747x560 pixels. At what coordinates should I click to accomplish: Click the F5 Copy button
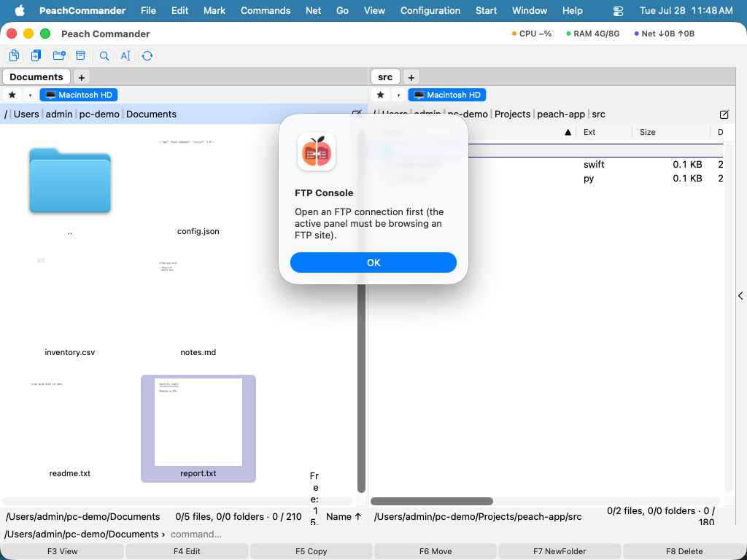(x=311, y=551)
